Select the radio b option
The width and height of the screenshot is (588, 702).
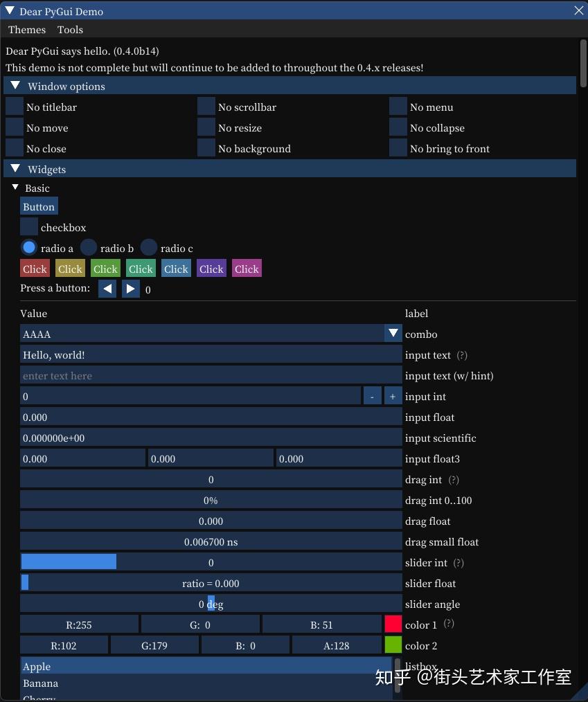tap(88, 247)
